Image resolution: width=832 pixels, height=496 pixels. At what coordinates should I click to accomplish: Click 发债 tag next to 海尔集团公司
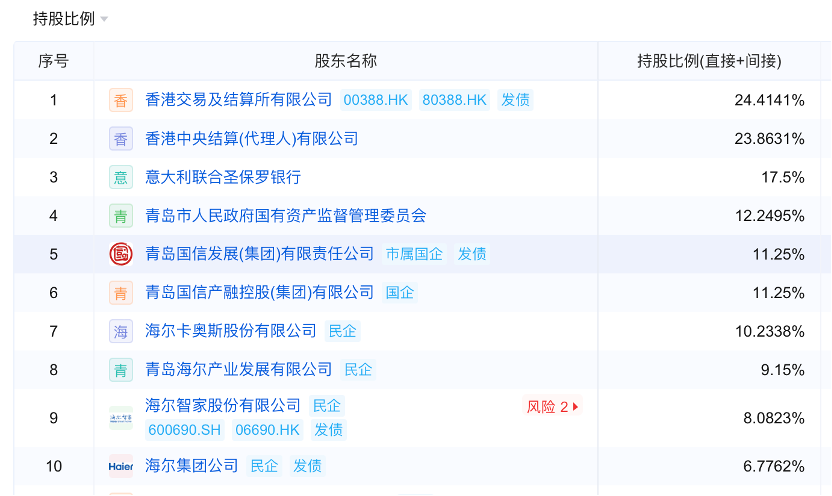click(307, 466)
